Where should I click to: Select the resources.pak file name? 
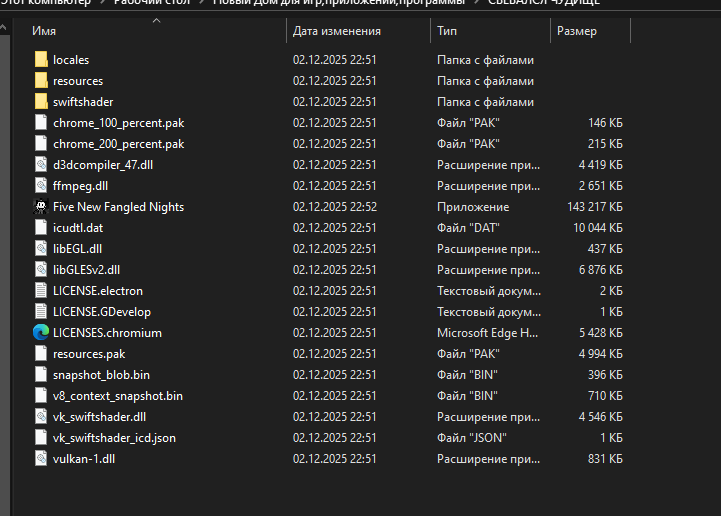coord(89,354)
